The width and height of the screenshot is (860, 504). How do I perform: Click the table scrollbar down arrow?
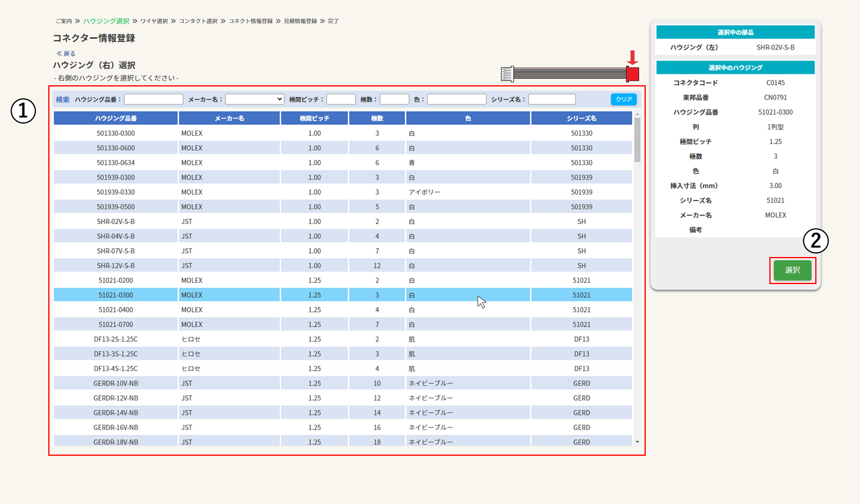coord(637,442)
